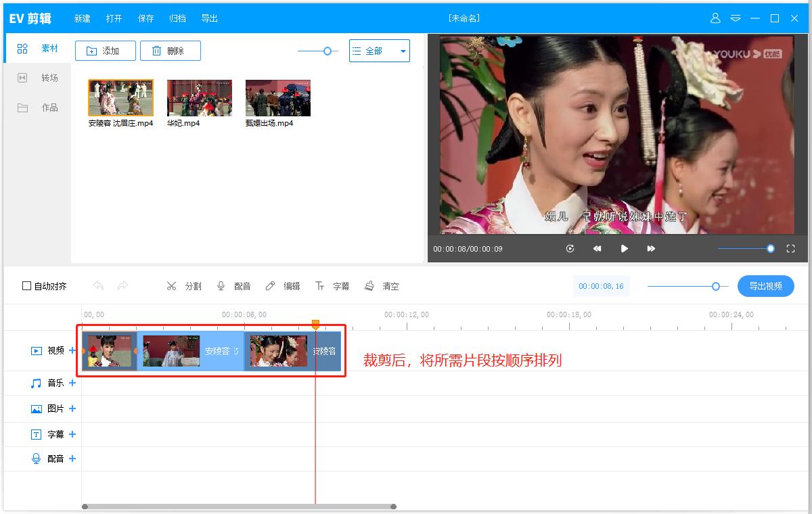Toggle fullscreen preview
This screenshot has height=514, width=812.
[790, 249]
